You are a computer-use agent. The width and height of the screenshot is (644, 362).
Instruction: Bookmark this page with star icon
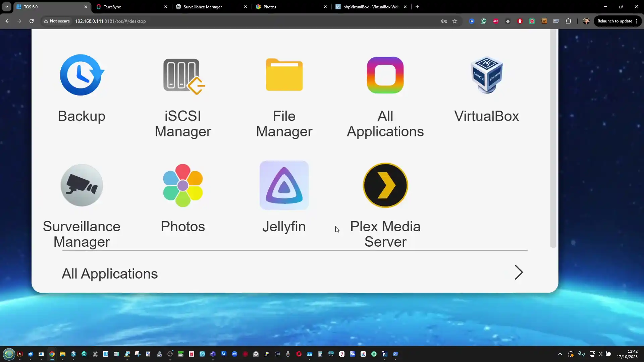point(455,21)
